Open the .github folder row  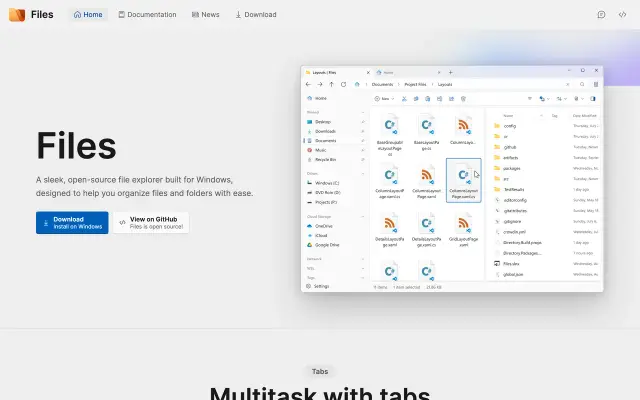[x=545, y=147]
